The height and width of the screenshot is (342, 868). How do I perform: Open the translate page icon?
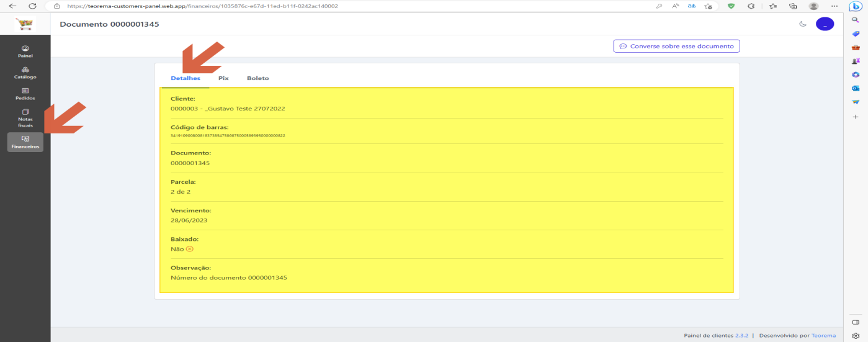692,6
